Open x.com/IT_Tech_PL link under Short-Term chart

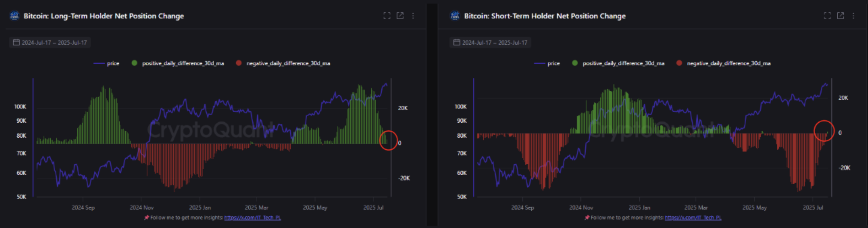pyautogui.click(x=693, y=218)
